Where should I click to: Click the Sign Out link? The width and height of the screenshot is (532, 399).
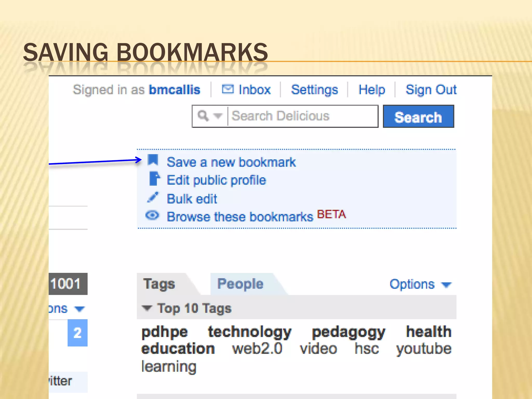(431, 90)
